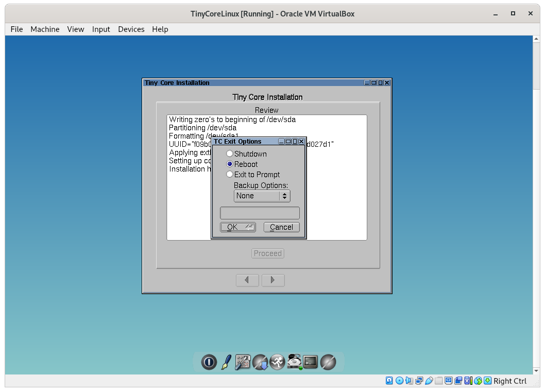Click the VirtualBox vertical scrollbar thumb
545x392 pixels.
click(x=536, y=66)
